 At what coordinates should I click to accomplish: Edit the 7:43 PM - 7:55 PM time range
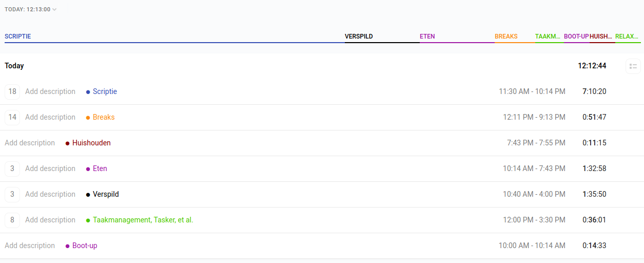536,143
